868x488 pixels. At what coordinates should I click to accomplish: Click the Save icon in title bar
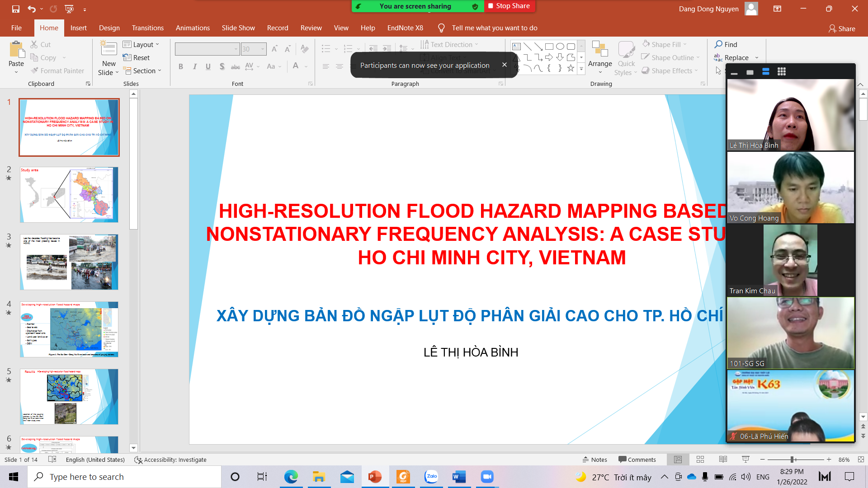point(16,9)
